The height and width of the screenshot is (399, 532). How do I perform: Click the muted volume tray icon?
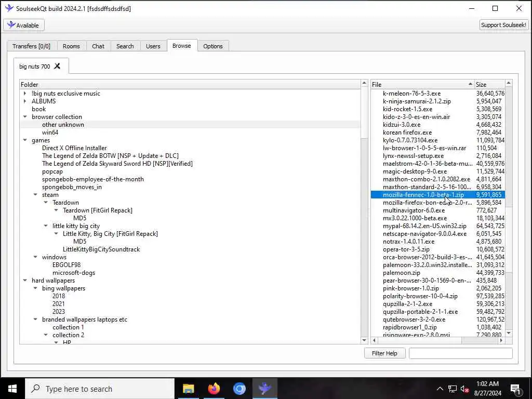[x=465, y=389]
